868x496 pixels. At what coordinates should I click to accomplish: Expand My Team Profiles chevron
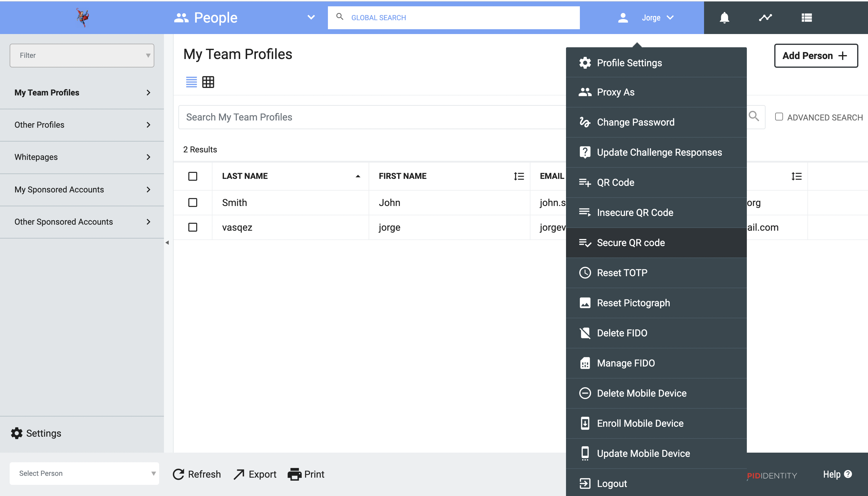tap(148, 93)
